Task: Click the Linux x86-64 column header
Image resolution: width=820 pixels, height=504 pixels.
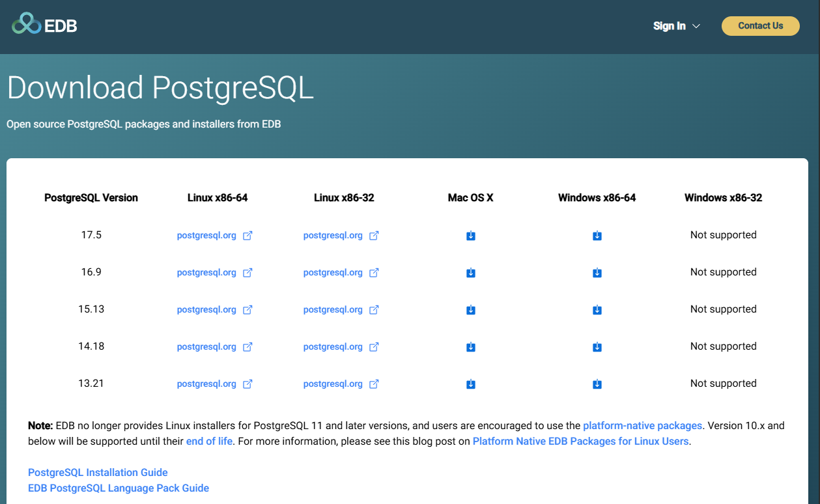Action: 218,198
